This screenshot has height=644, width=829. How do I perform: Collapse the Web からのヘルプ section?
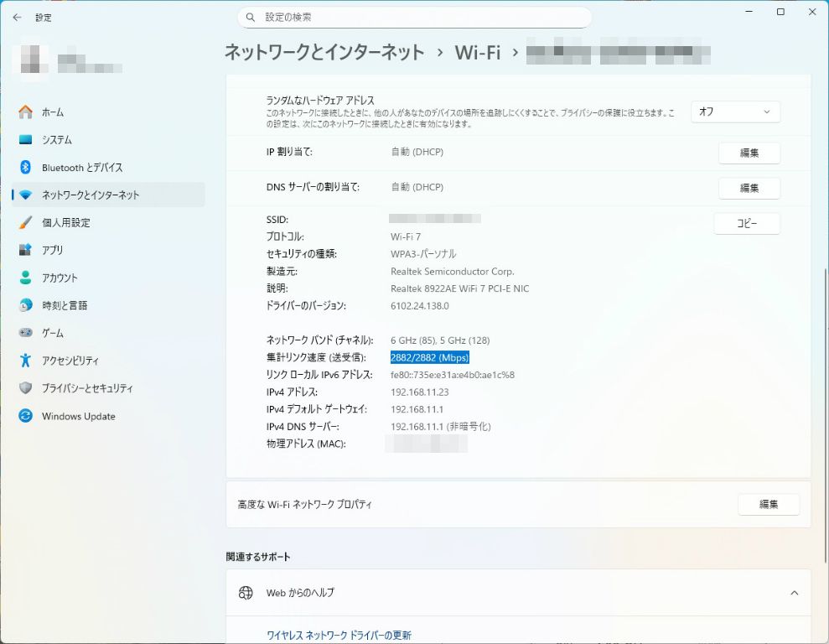(793, 592)
